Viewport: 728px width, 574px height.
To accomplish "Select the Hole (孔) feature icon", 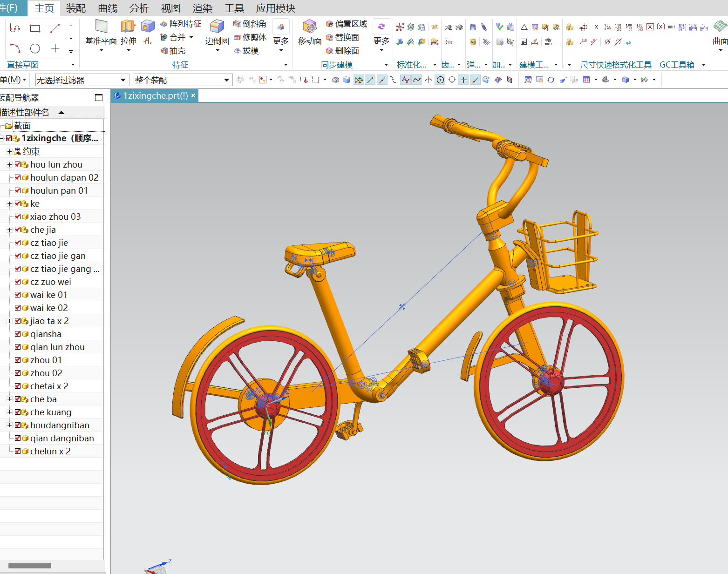I will [148, 27].
